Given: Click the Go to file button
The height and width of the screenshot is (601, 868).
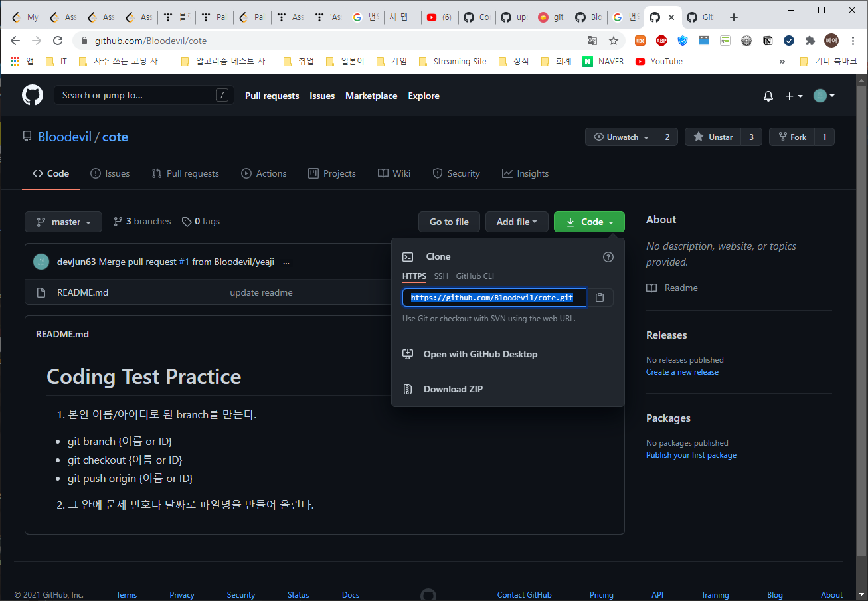Looking at the screenshot, I should (x=449, y=222).
